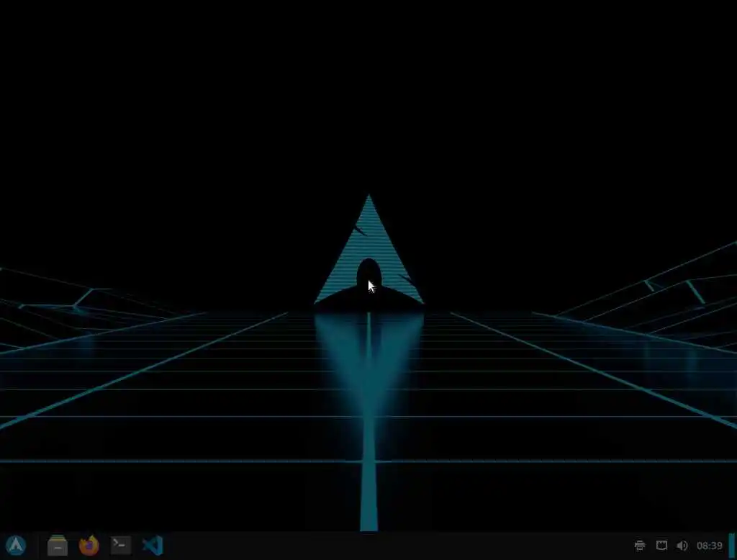Open the volume speaker tray icon
Image resolution: width=737 pixels, height=560 pixels.
(682, 546)
